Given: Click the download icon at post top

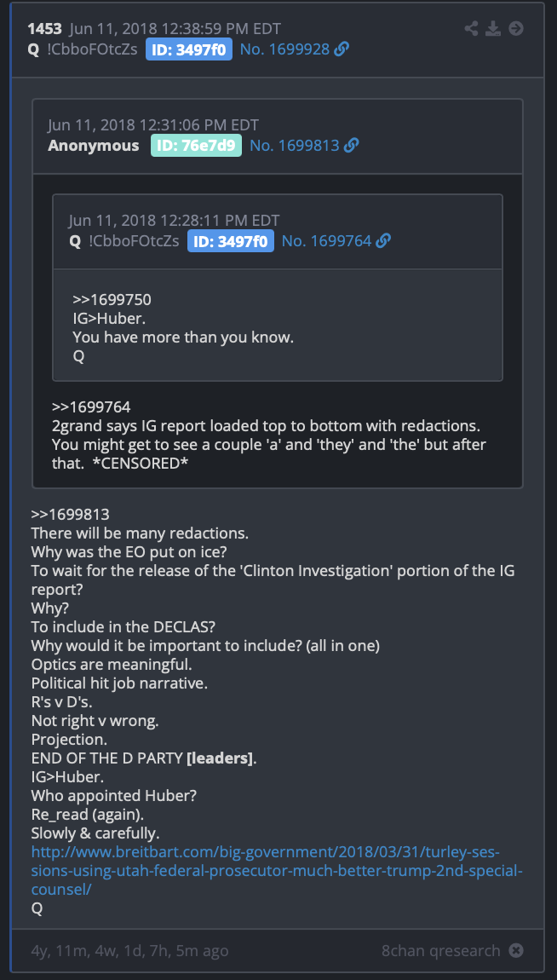Looking at the screenshot, I should [x=493, y=29].
